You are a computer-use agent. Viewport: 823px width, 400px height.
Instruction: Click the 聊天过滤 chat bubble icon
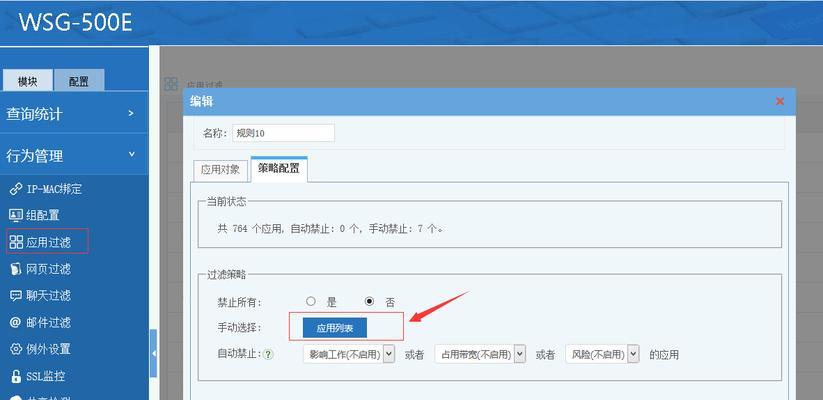pyautogui.click(x=16, y=296)
